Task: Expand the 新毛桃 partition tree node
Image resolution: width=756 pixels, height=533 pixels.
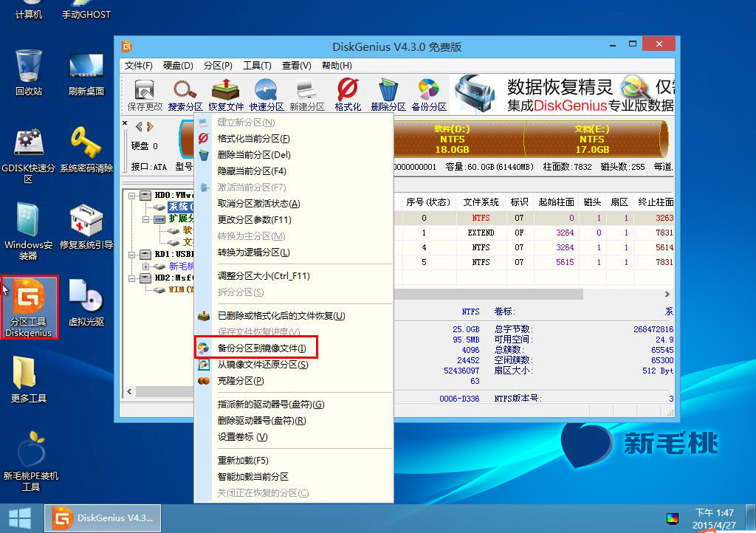Action: 145,266
